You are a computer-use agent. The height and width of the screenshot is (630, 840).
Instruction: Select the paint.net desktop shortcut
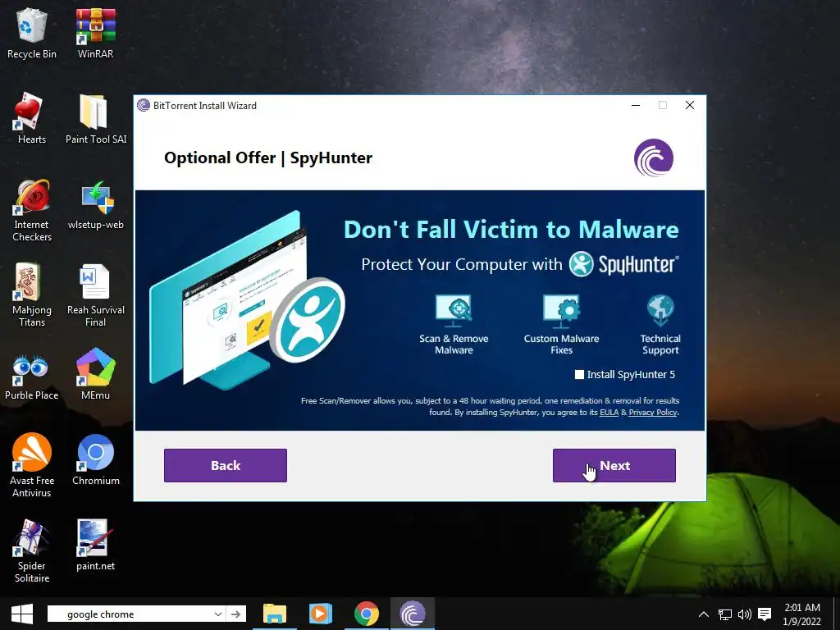(x=95, y=546)
